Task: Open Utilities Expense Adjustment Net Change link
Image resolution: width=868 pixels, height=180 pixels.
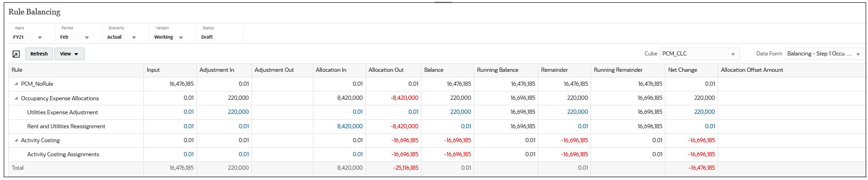Action: tap(705, 112)
